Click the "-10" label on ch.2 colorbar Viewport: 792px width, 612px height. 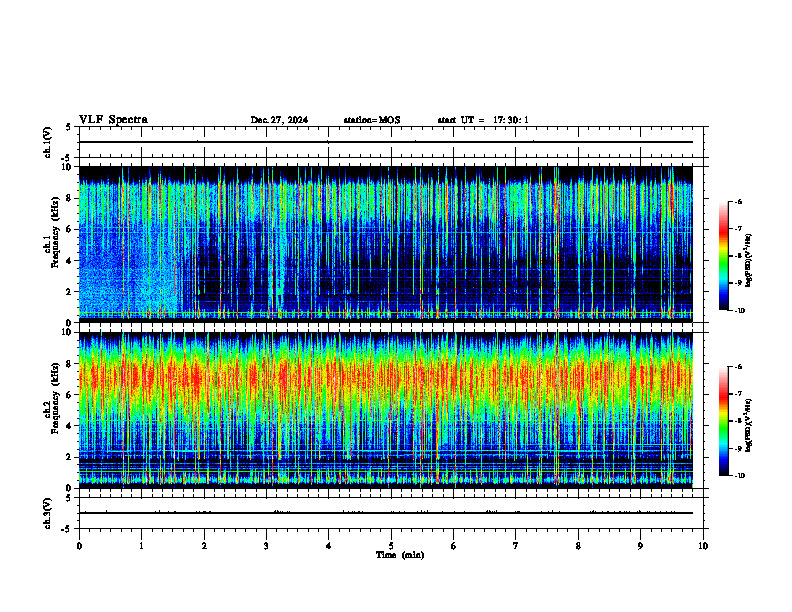(x=739, y=476)
